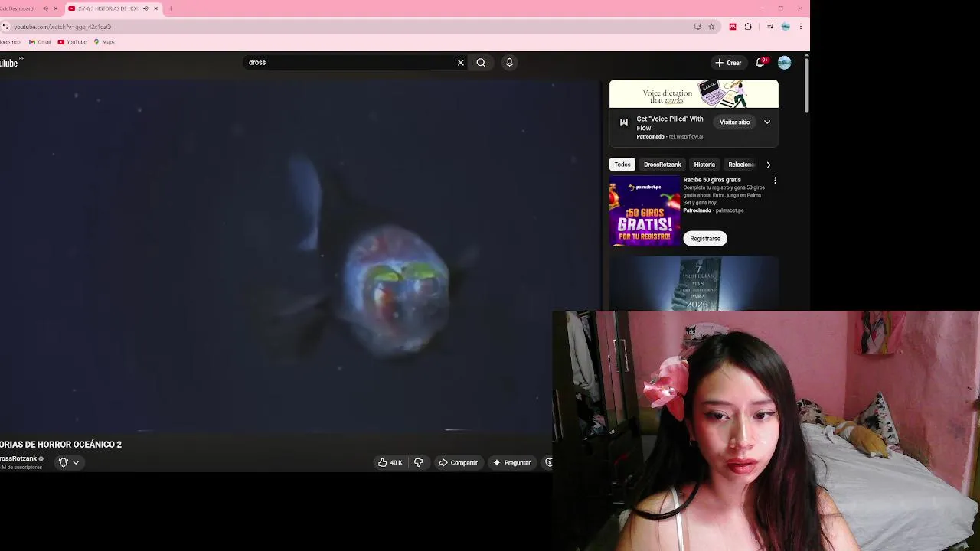This screenshot has width=980, height=551.
Task: Like the video with thumbs up
Action: coord(390,462)
